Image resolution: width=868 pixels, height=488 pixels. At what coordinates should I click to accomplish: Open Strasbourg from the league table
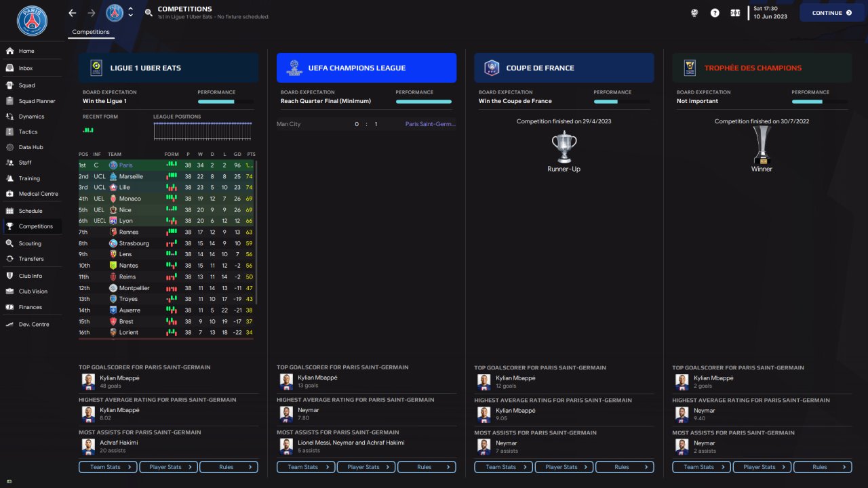point(134,243)
